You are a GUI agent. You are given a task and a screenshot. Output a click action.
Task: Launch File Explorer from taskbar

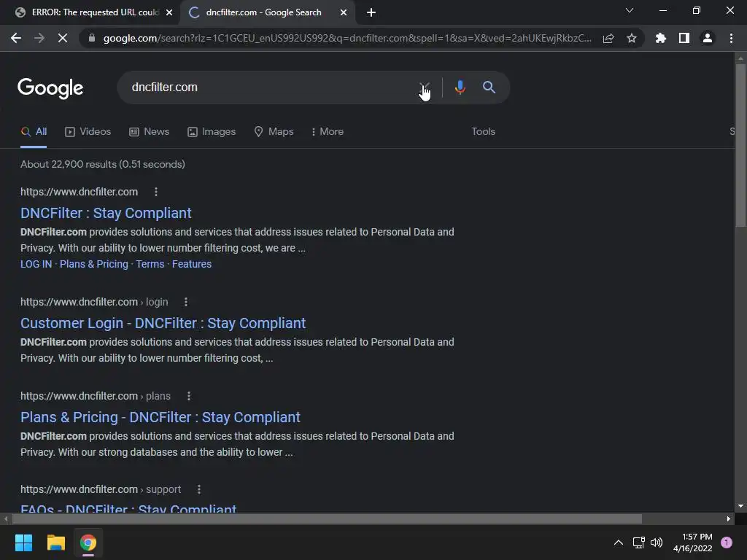[x=55, y=542]
